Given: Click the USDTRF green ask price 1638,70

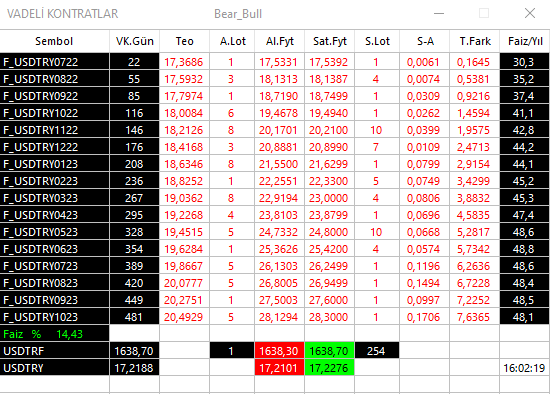Looking at the screenshot, I should (329, 351).
